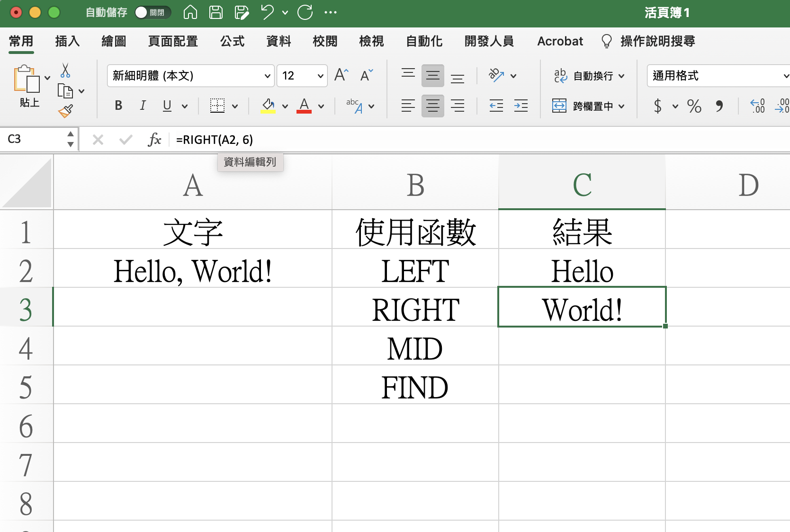The width and height of the screenshot is (790, 532).
Task: Expand the undo history arrow
Action: (x=285, y=13)
